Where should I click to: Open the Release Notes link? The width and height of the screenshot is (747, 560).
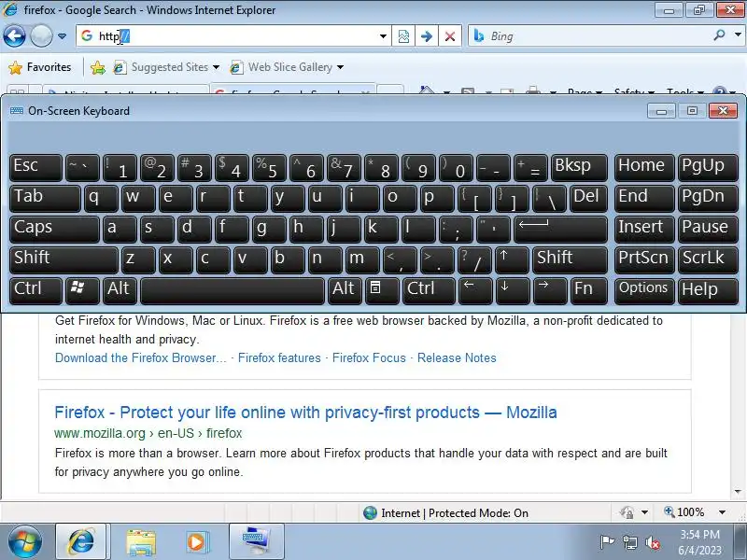[x=457, y=358]
